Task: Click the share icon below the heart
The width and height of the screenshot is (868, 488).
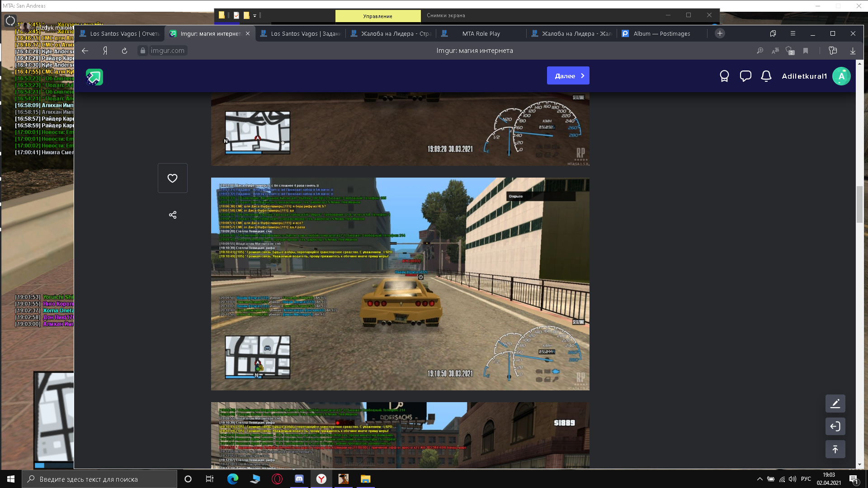Action: pyautogui.click(x=172, y=215)
